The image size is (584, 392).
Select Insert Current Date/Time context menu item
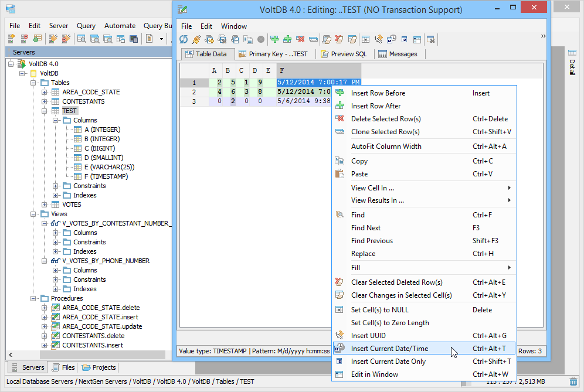click(424, 349)
